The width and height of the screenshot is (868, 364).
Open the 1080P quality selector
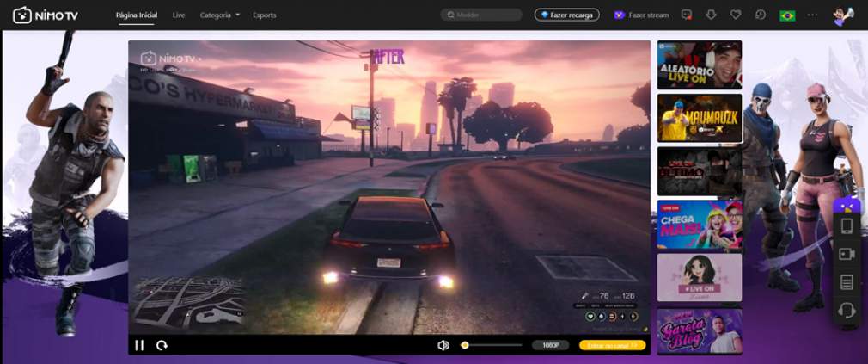pos(550,345)
